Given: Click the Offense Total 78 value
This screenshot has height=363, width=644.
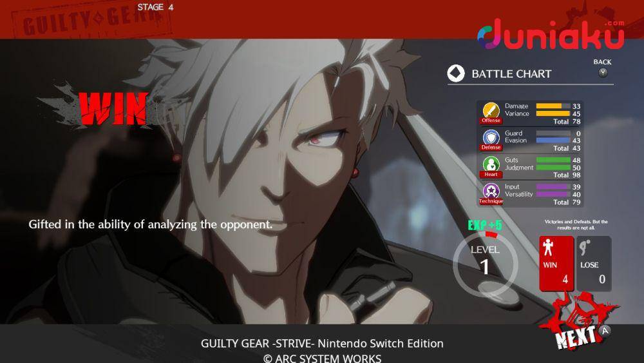Looking at the screenshot, I should point(576,122).
